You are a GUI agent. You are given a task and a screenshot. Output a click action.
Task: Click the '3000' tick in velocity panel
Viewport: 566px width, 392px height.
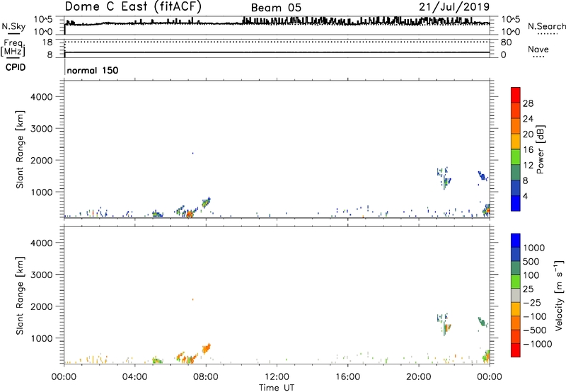pyautogui.click(x=41, y=275)
